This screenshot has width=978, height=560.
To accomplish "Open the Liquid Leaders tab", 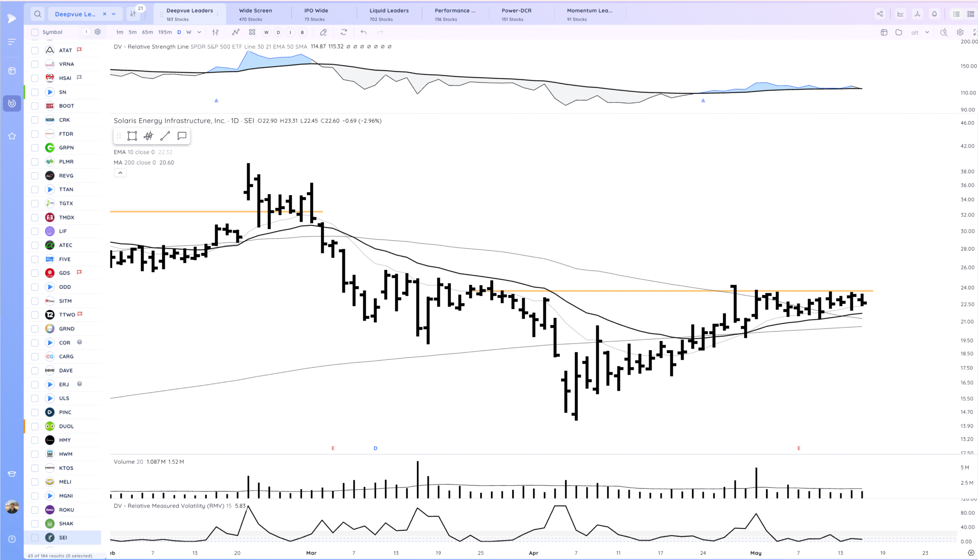I will pyautogui.click(x=389, y=14).
